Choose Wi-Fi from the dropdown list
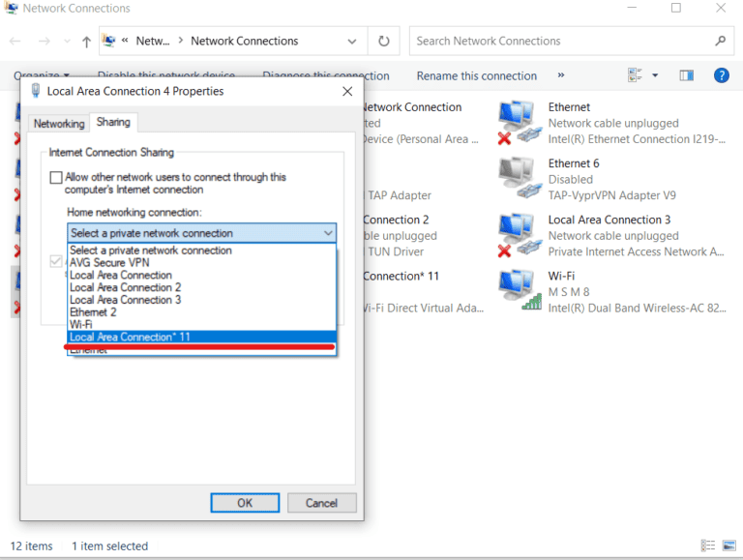Viewport: 743px width, 560px height. (202, 325)
